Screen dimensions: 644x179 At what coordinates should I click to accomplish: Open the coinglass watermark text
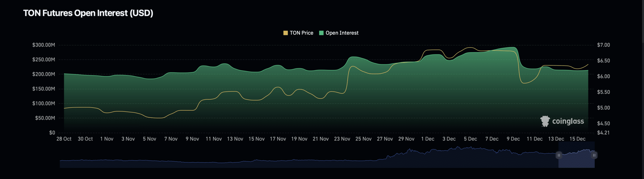pyautogui.click(x=568, y=121)
